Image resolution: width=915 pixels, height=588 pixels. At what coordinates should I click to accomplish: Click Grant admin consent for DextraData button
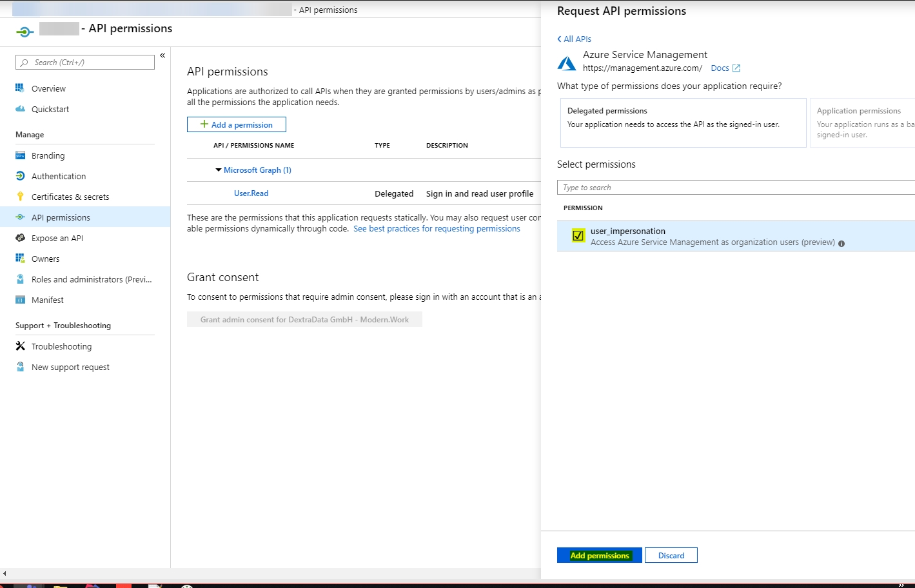point(304,319)
